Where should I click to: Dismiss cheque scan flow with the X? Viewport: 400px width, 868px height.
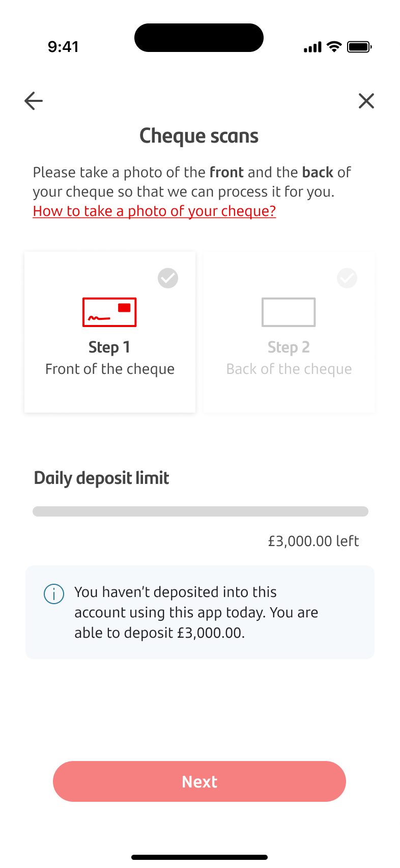click(366, 101)
